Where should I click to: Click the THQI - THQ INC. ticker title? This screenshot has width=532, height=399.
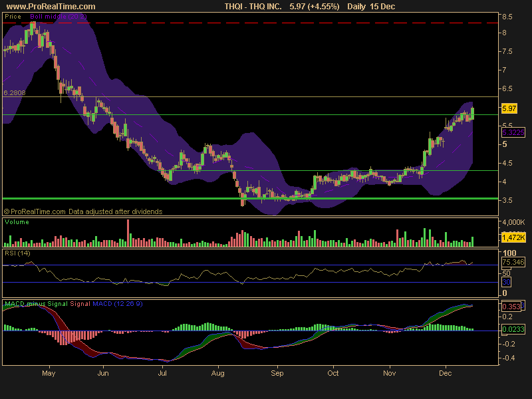click(x=253, y=7)
